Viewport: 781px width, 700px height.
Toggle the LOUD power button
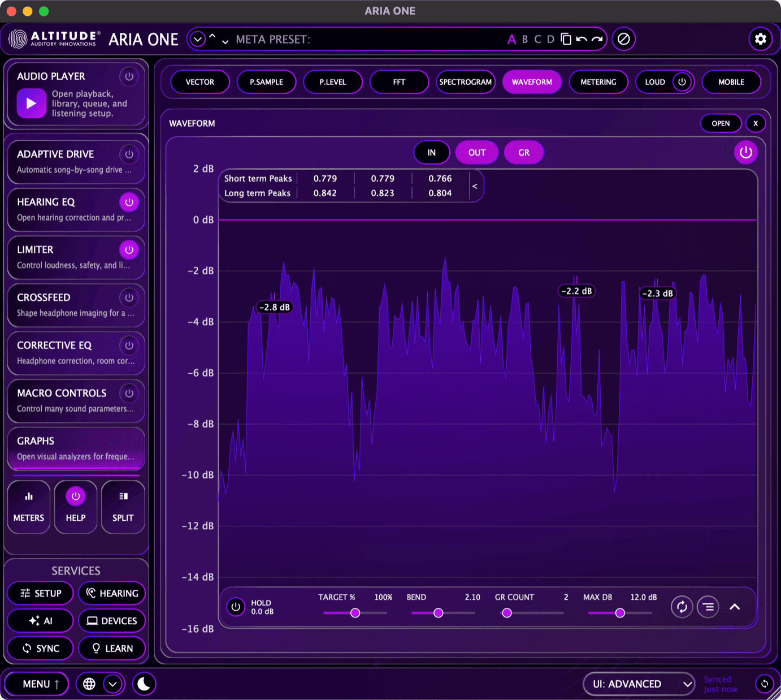(x=682, y=82)
